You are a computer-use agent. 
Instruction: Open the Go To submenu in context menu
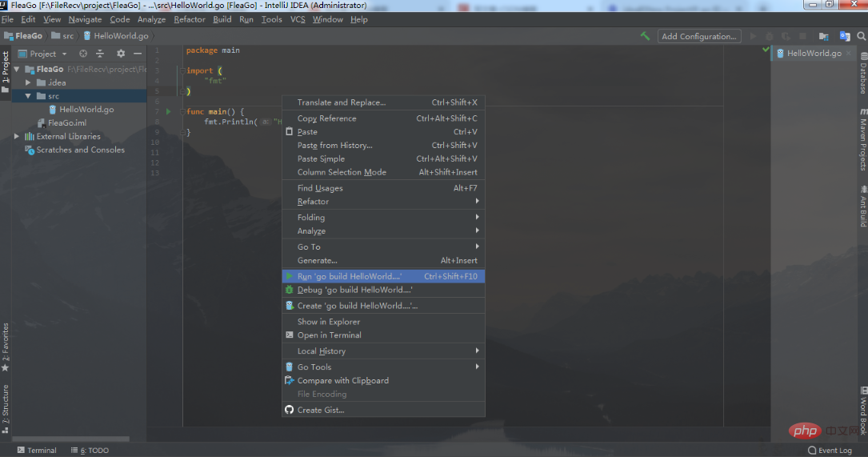point(383,247)
